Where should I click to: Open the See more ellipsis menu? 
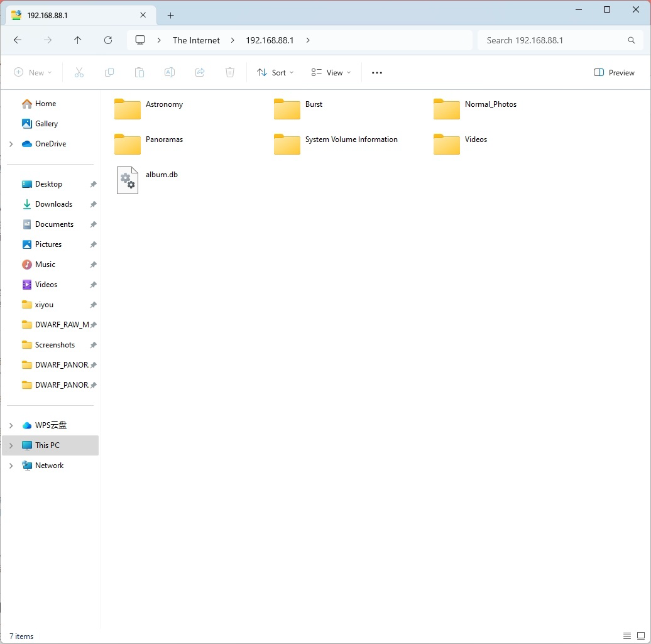(376, 72)
